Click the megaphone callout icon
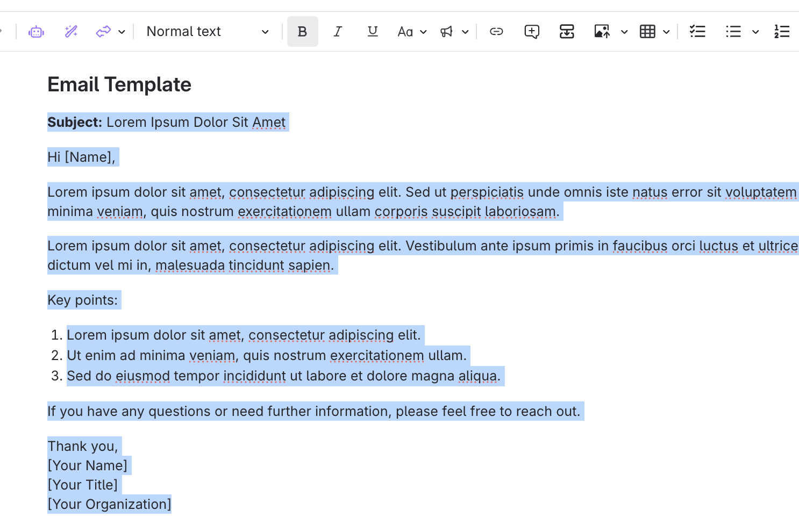 (x=446, y=32)
